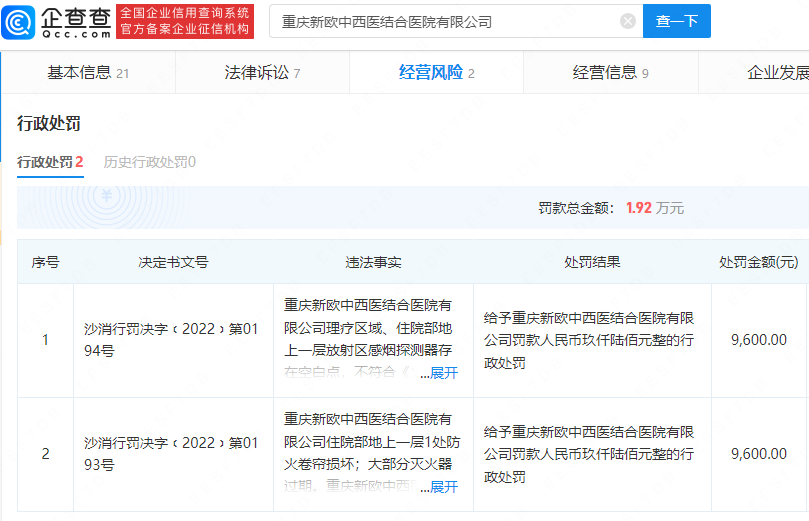The image size is (809, 521).
Task: Click the 违法事实 column header
Action: coord(373,262)
